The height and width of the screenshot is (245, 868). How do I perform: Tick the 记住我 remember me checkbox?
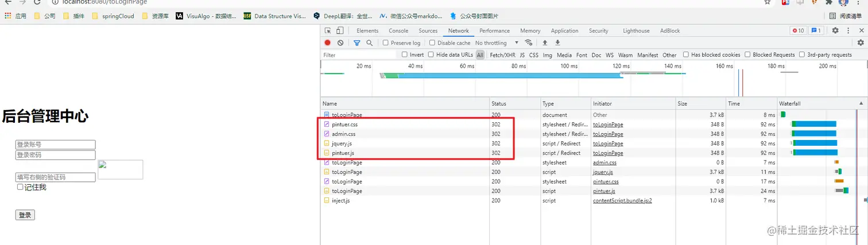(21, 187)
